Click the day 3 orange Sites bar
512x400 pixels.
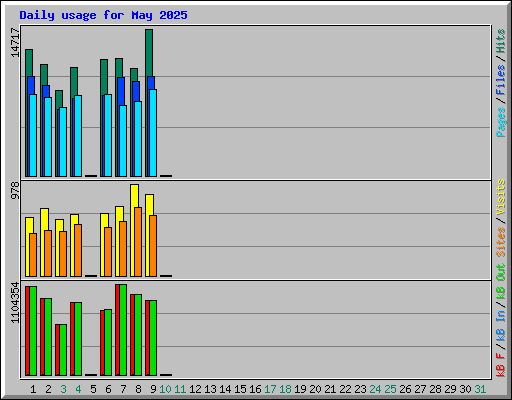(63, 254)
